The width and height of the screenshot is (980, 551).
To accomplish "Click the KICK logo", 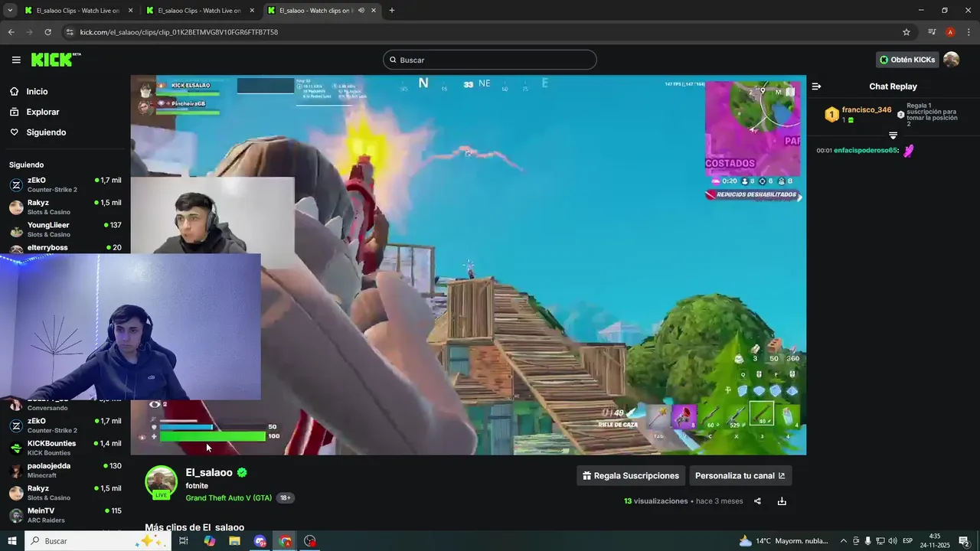I will click(x=55, y=60).
